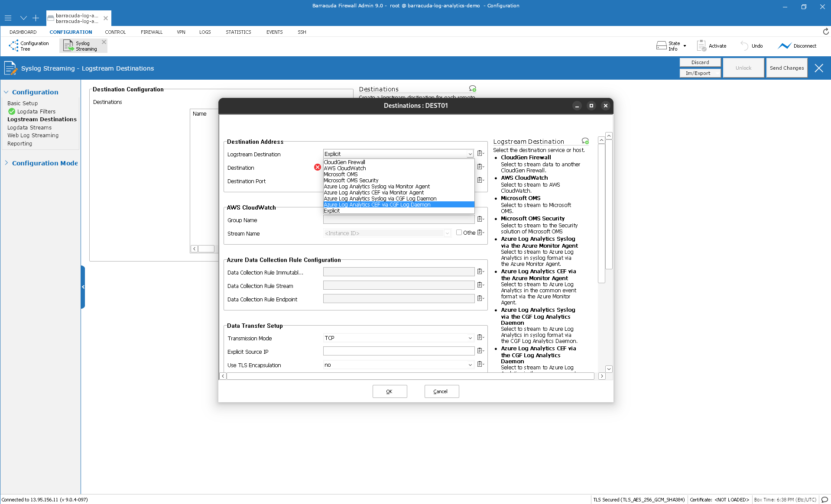This screenshot has height=504, width=831.
Task: Click red error icon beside Destination
Action: tap(318, 167)
